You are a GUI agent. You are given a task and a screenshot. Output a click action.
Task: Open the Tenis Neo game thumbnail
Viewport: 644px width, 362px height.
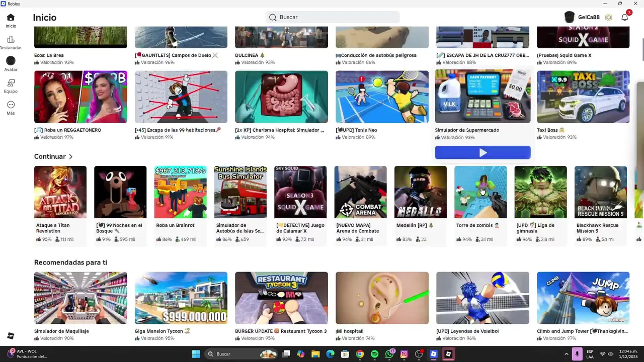click(x=382, y=97)
